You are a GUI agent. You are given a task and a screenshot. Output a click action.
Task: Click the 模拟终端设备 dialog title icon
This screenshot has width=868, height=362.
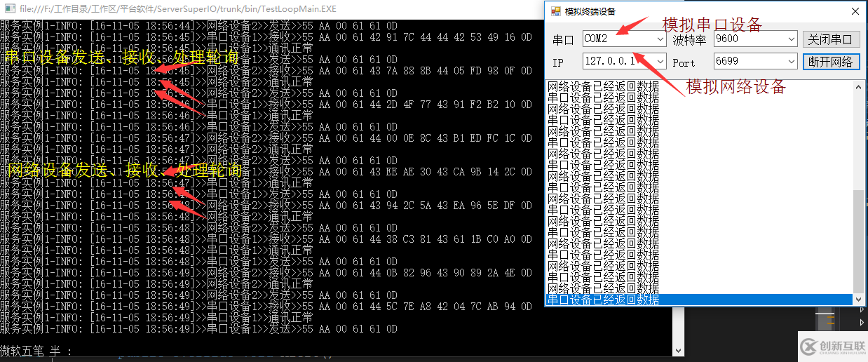point(555,11)
